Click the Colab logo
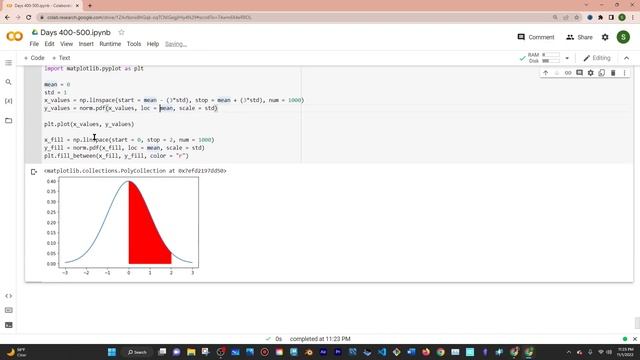The height and width of the screenshot is (360, 640). pos(15,37)
